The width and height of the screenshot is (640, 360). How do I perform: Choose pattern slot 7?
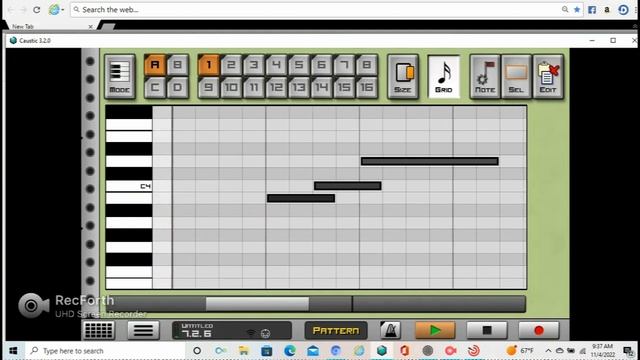tap(344, 65)
